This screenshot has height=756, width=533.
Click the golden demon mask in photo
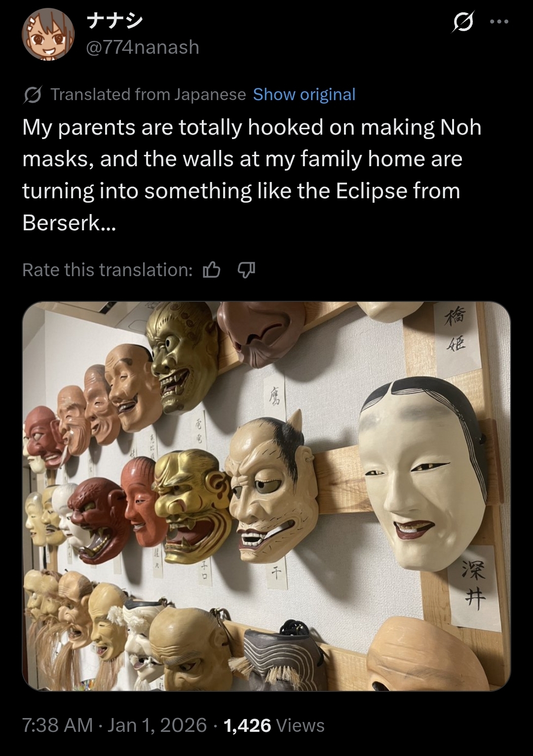pos(191,505)
